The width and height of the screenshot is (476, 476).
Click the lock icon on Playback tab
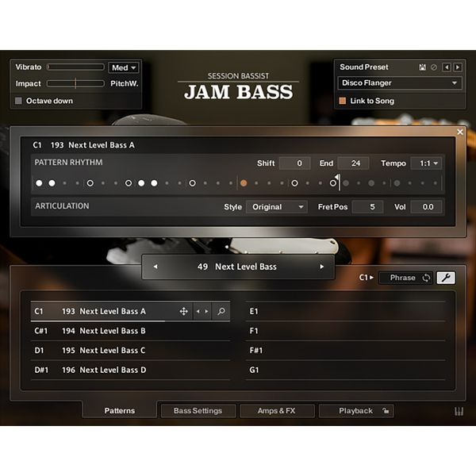[x=386, y=411]
